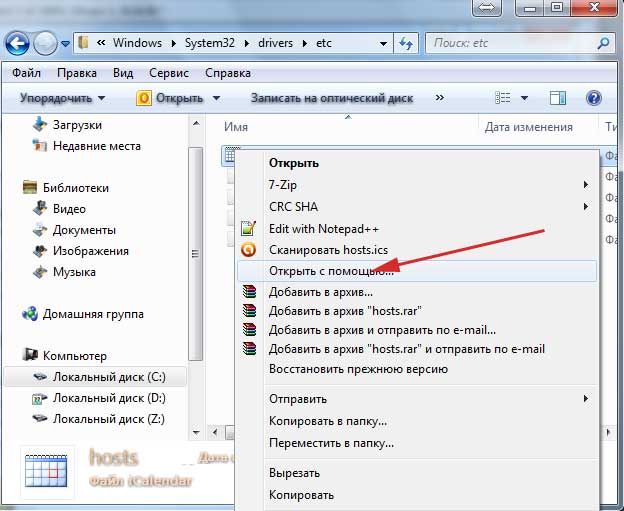
Task: Sort by the Дата изменения column header
Action: coord(528,127)
